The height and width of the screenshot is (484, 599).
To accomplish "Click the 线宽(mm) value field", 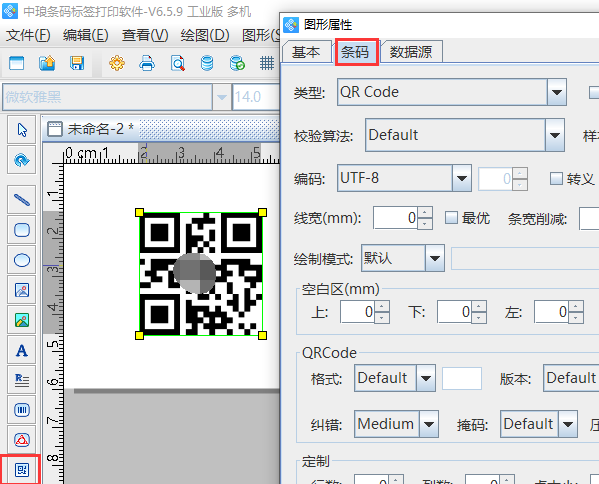I will [395, 218].
